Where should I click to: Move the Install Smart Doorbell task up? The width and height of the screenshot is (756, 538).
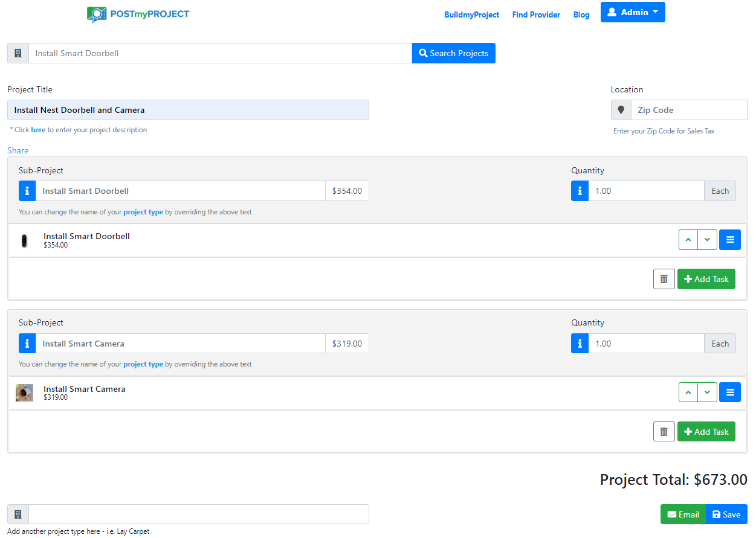[x=688, y=240]
